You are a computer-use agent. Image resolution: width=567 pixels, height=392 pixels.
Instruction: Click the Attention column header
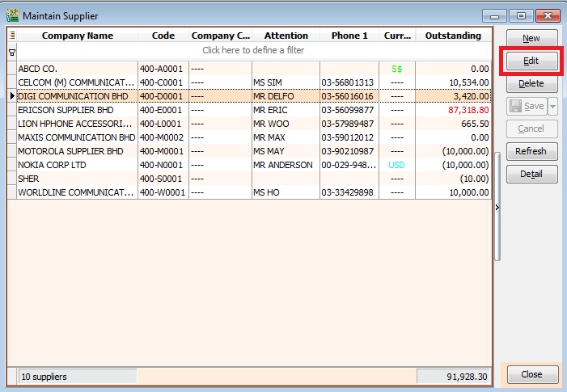tap(286, 36)
